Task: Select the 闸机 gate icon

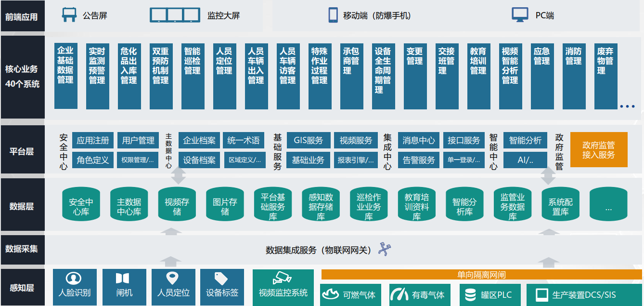Action: (123, 279)
